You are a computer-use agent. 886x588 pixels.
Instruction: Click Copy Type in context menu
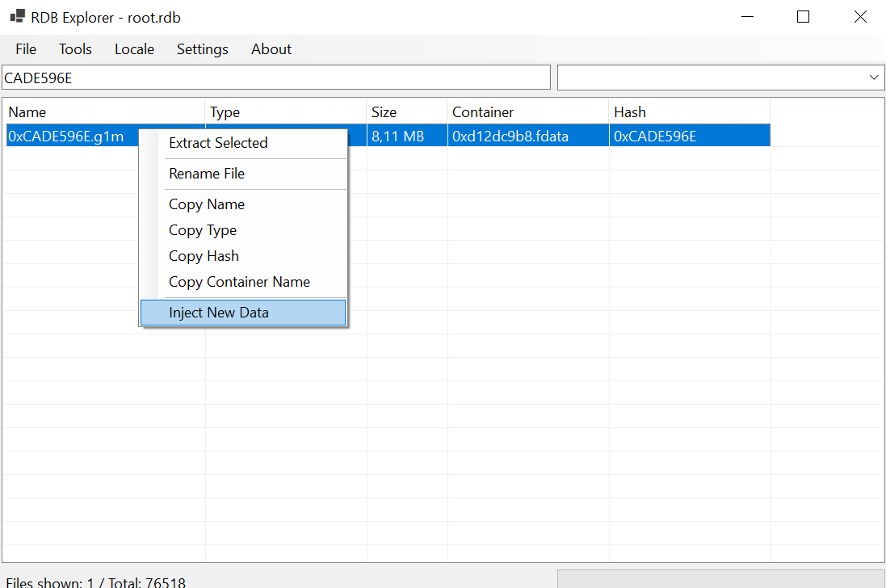[243, 230]
